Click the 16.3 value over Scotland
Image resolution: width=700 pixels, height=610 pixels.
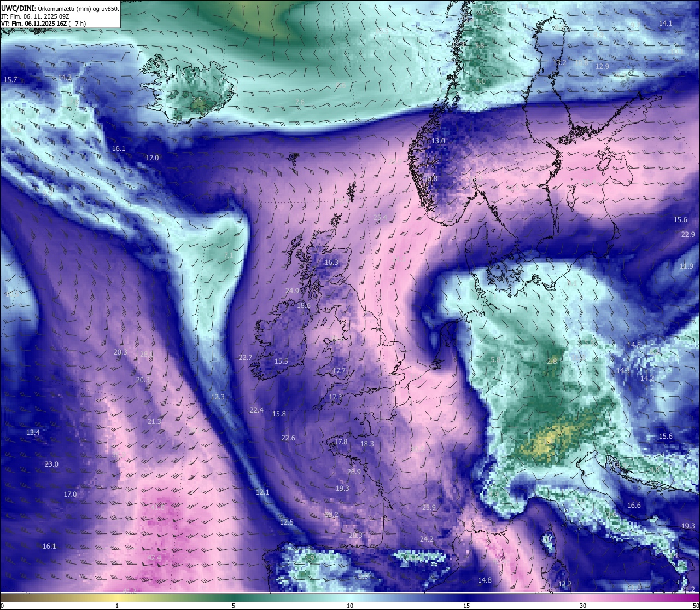pos(331,262)
